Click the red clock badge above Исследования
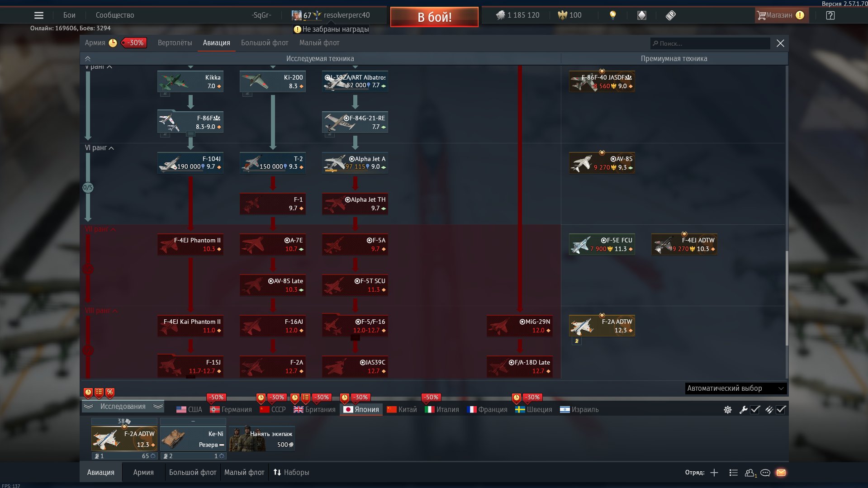Image resolution: width=868 pixels, height=488 pixels. [88, 393]
